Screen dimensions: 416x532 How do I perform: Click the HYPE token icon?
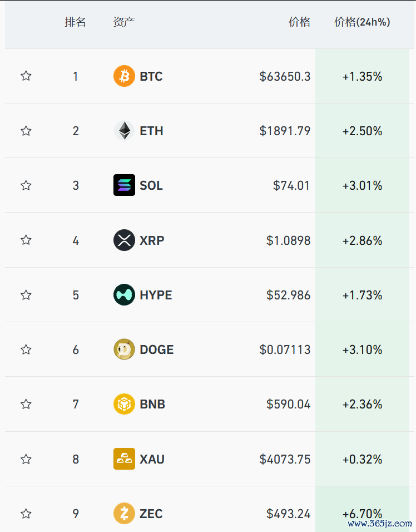(124, 294)
